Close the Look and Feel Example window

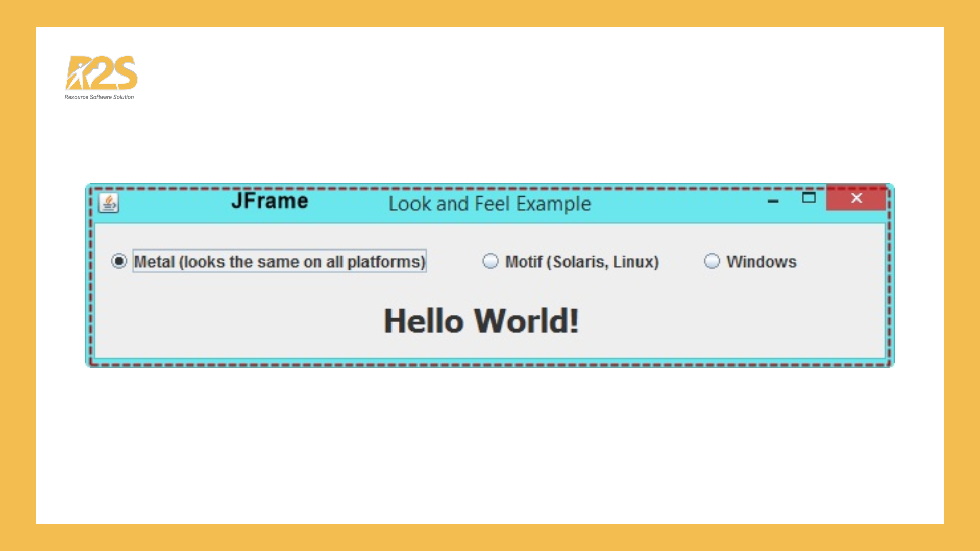pyautogui.click(x=856, y=198)
